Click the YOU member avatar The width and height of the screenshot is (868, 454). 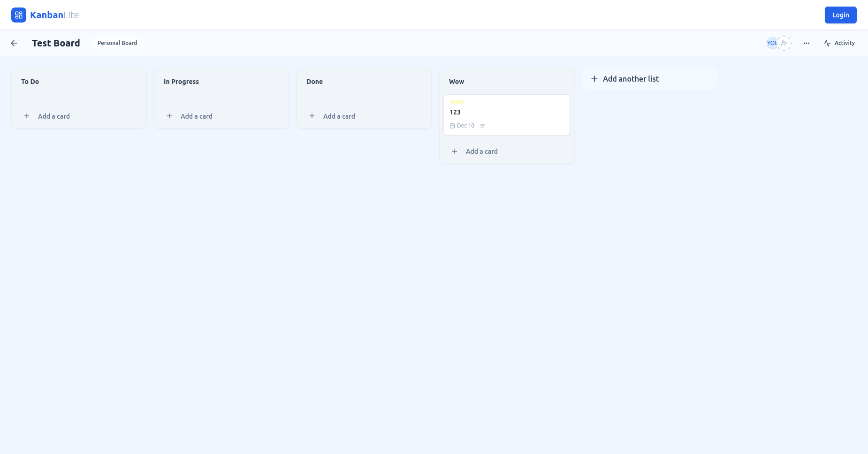click(771, 43)
